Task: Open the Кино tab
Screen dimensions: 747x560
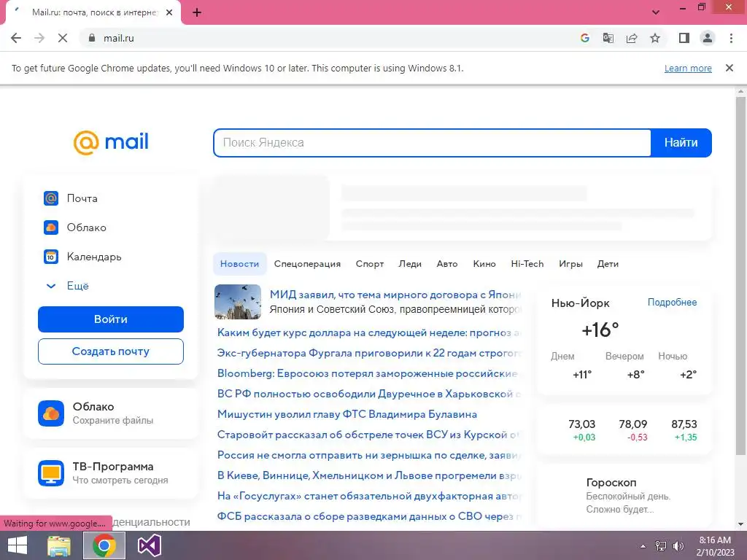Action: [x=484, y=264]
